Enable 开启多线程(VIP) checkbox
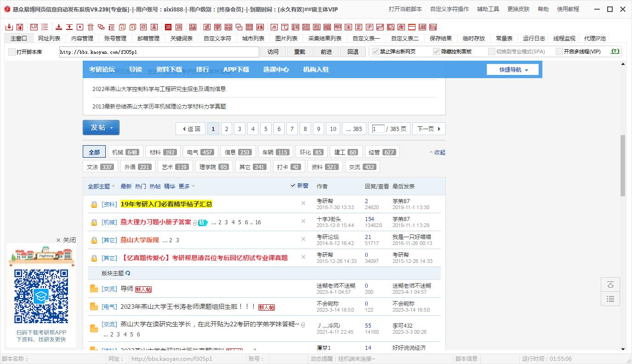632x364 pixels. click(559, 51)
